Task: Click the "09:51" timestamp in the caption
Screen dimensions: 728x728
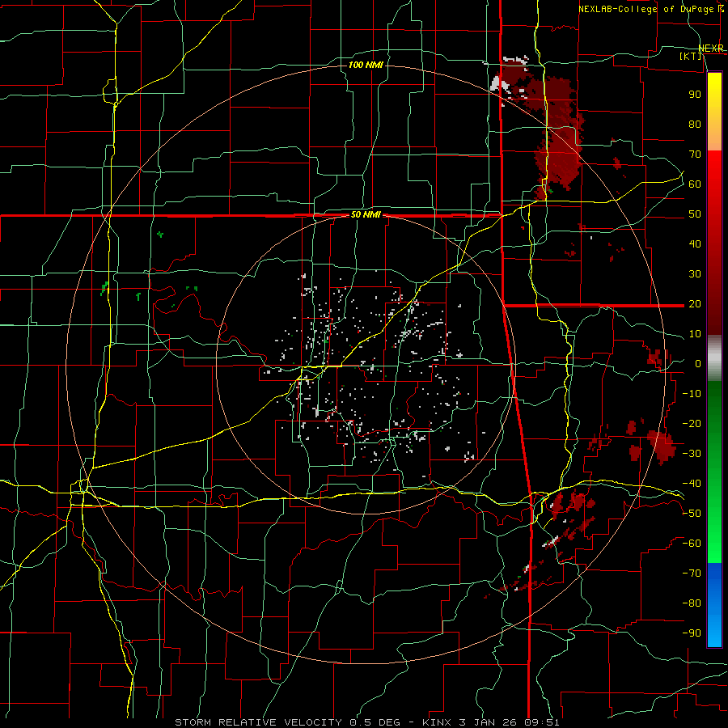Action: [542, 722]
